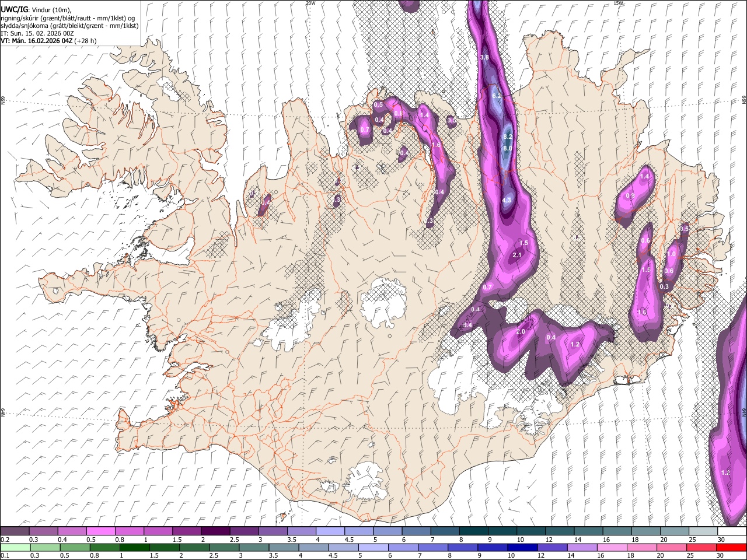
Task: Pick the bright red 30+ rain scale swatch
Action: click(x=731, y=547)
